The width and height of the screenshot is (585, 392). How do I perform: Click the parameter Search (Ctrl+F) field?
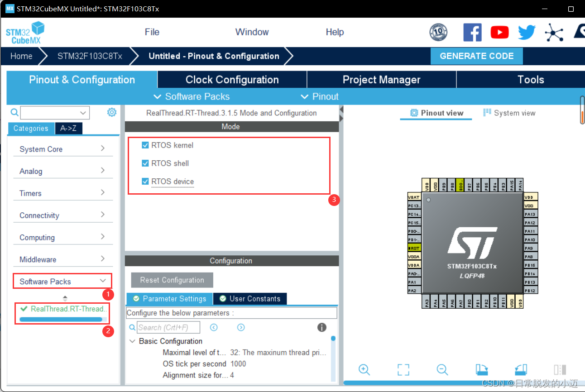[x=169, y=327]
